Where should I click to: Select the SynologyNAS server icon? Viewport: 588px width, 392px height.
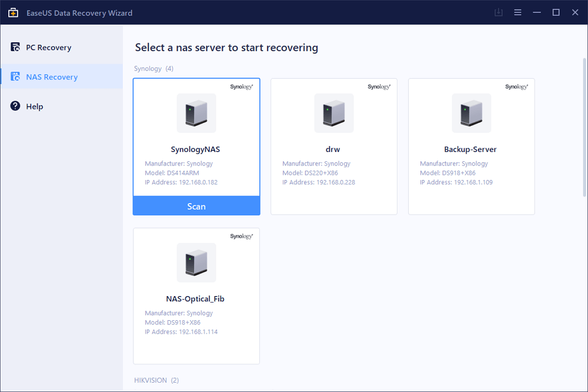click(196, 113)
